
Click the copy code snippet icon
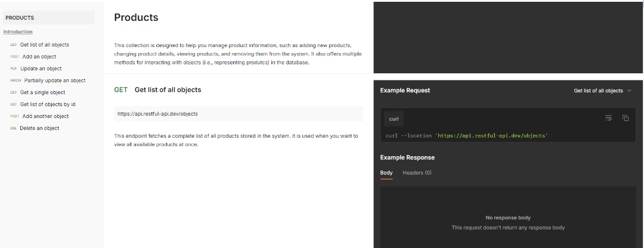tap(626, 118)
